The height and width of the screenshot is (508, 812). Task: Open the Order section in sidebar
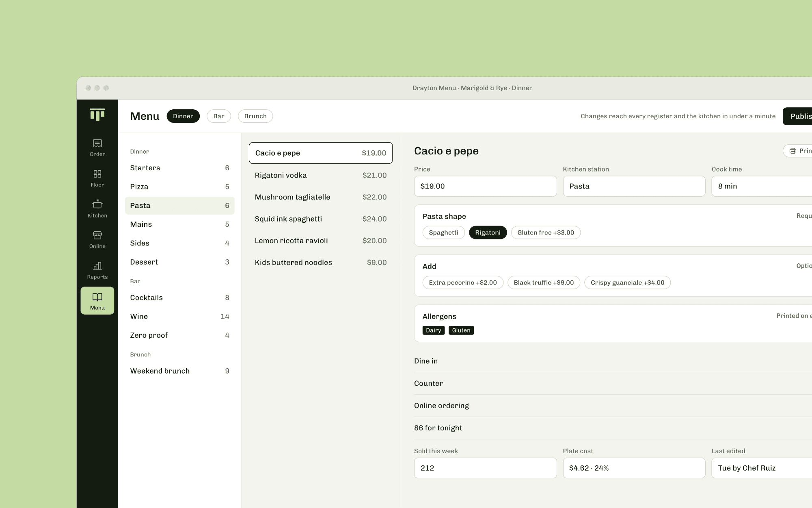97,148
